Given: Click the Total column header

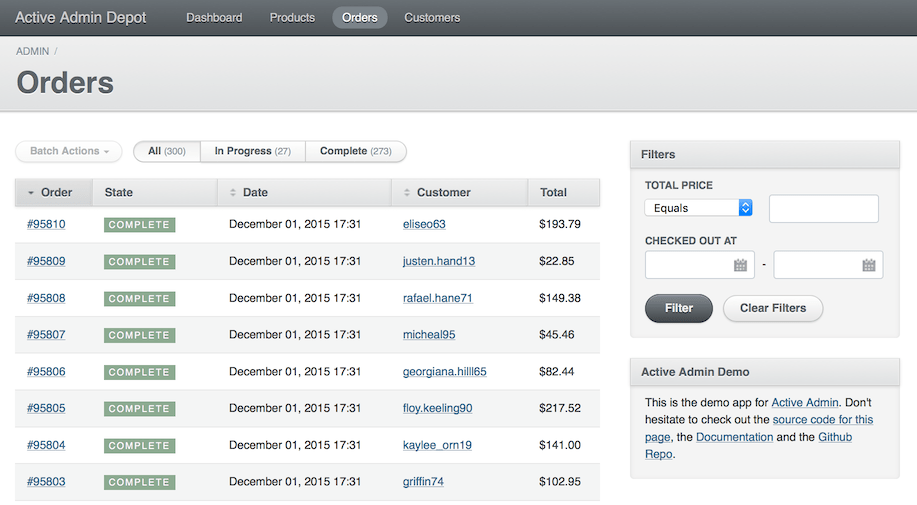Looking at the screenshot, I should tap(564, 192).
